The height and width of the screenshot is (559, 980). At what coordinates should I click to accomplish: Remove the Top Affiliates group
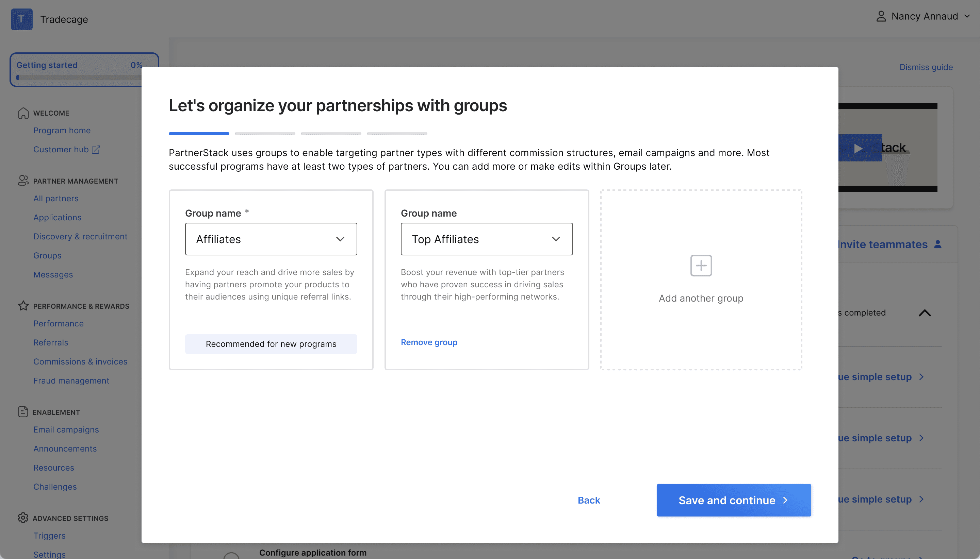[429, 342]
